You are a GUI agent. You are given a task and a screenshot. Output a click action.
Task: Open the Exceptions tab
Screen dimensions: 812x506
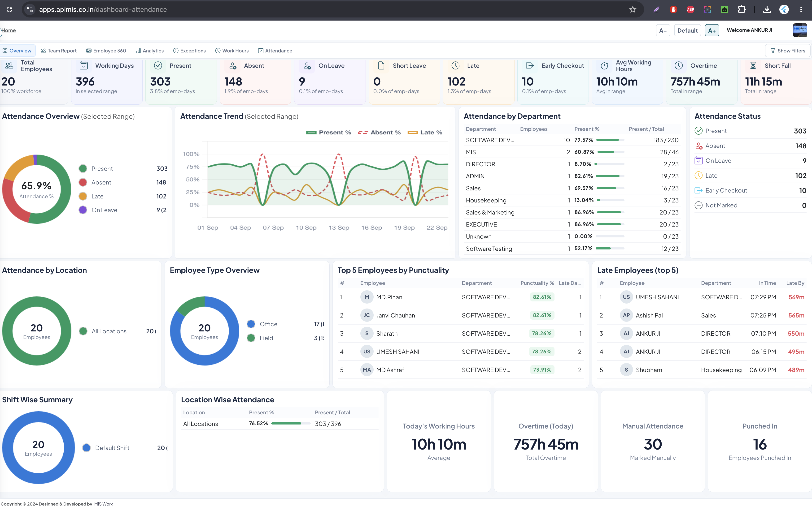point(190,51)
